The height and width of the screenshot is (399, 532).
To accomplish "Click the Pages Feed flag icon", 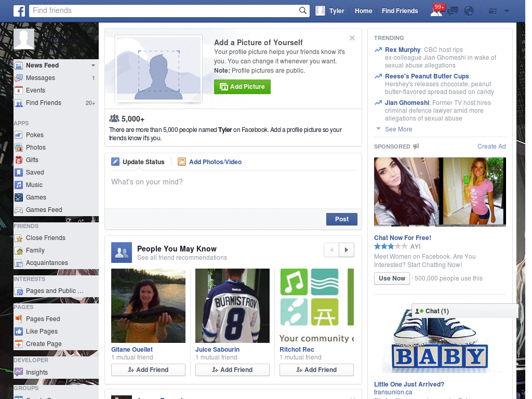I will (19, 319).
